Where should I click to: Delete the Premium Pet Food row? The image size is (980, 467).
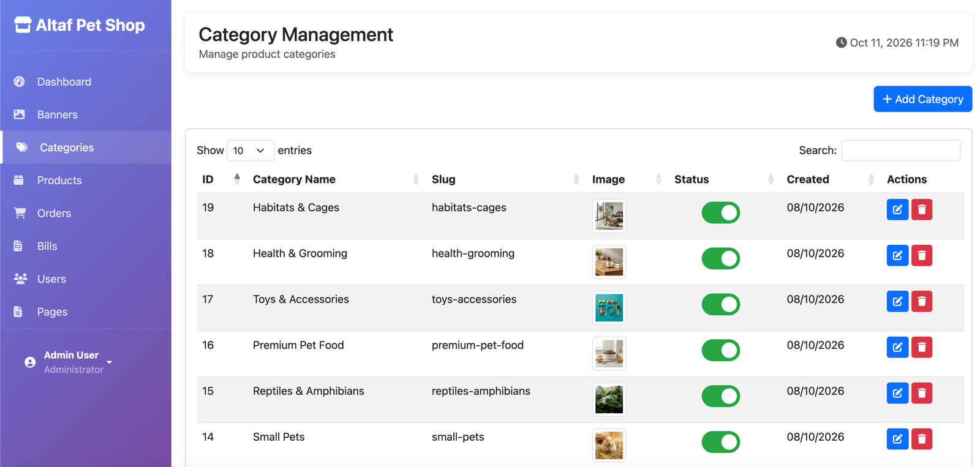[922, 347]
